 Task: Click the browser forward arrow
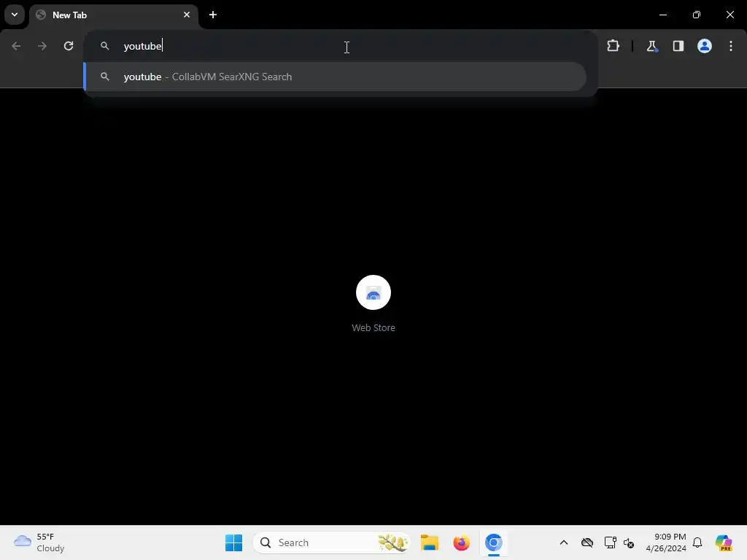coord(42,46)
